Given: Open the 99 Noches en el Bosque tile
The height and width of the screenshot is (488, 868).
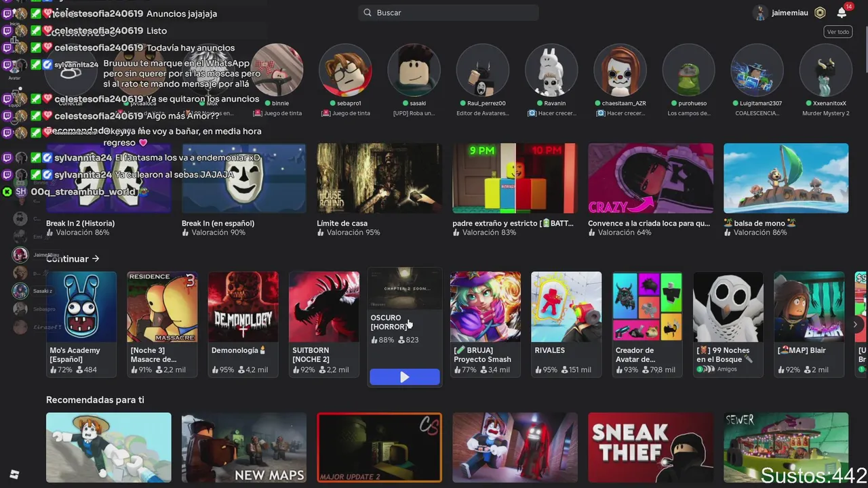Looking at the screenshot, I should point(728,324).
